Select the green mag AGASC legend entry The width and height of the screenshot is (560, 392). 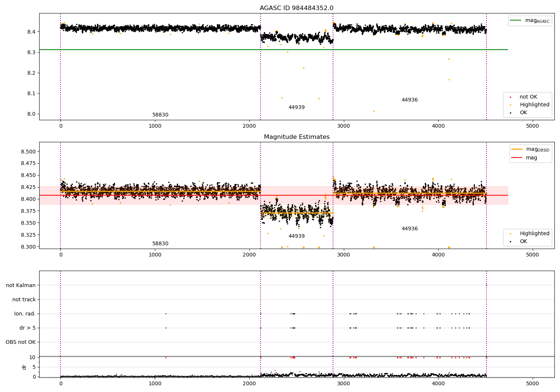tap(530, 21)
